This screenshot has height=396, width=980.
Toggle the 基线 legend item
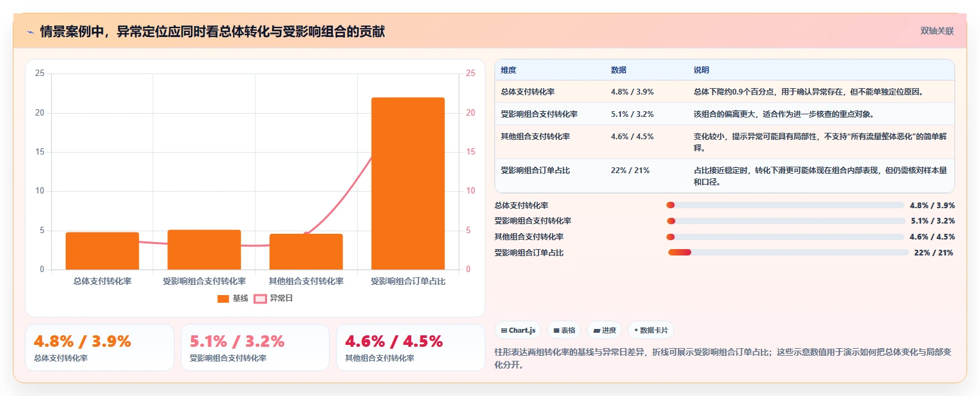233,298
